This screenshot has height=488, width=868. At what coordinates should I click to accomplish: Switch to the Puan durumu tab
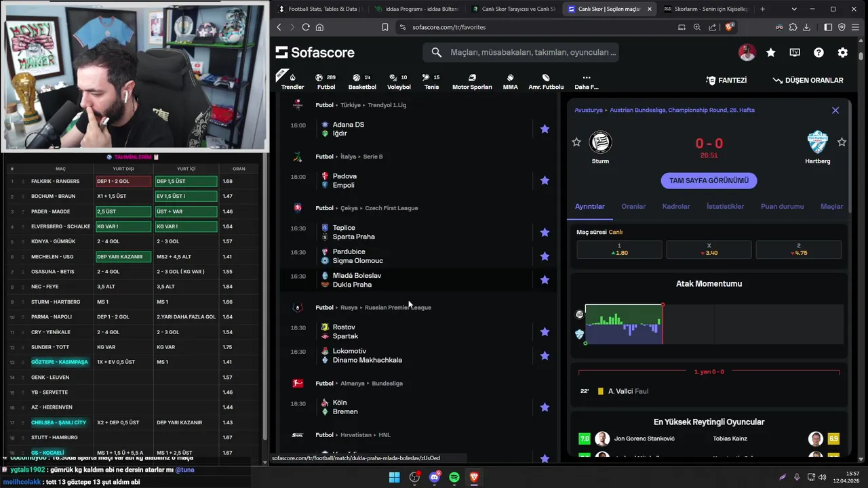click(x=782, y=206)
